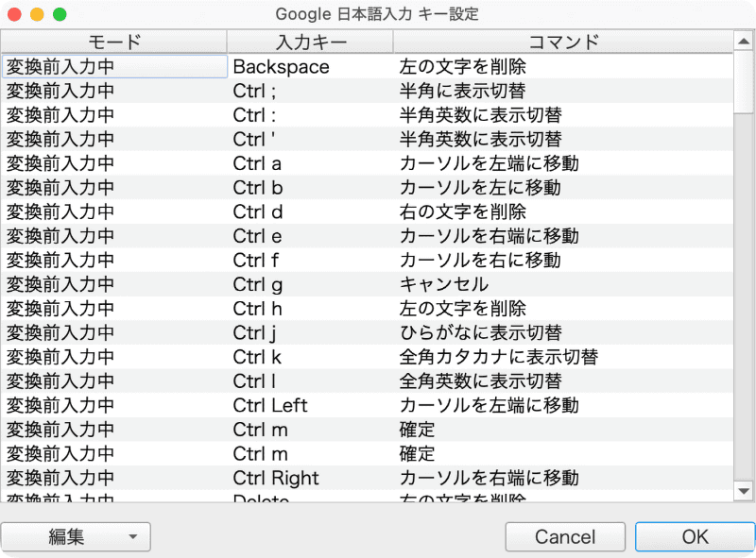Minimize the window with the yellow button
The height and width of the screenshot is (558, 756).
[x=37, y=14]
